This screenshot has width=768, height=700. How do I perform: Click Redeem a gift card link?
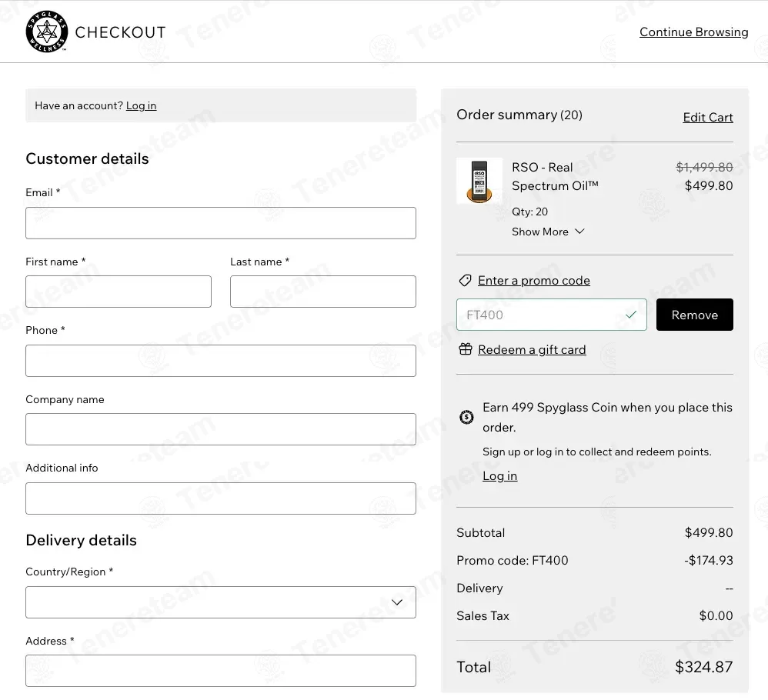click(x=532, y=349)
